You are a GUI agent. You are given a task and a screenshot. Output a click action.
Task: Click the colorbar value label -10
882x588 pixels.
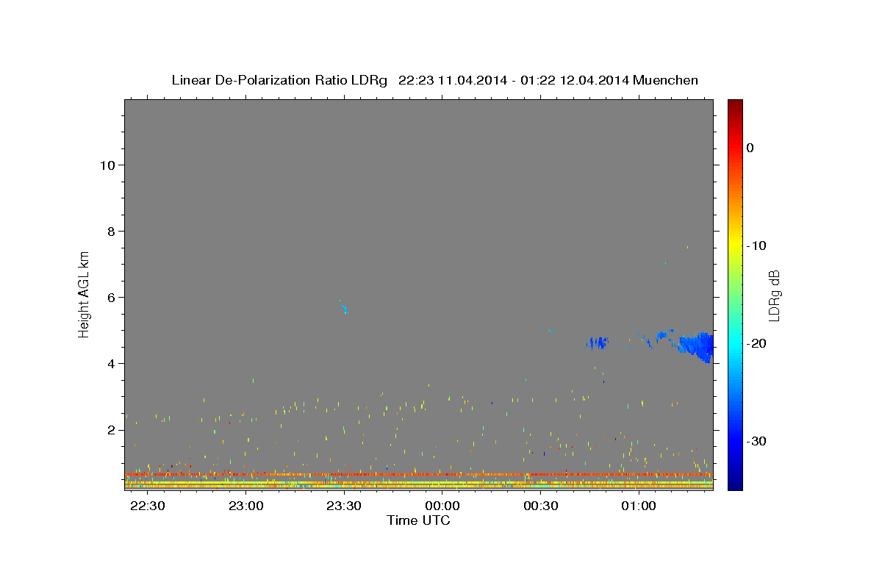756,245
